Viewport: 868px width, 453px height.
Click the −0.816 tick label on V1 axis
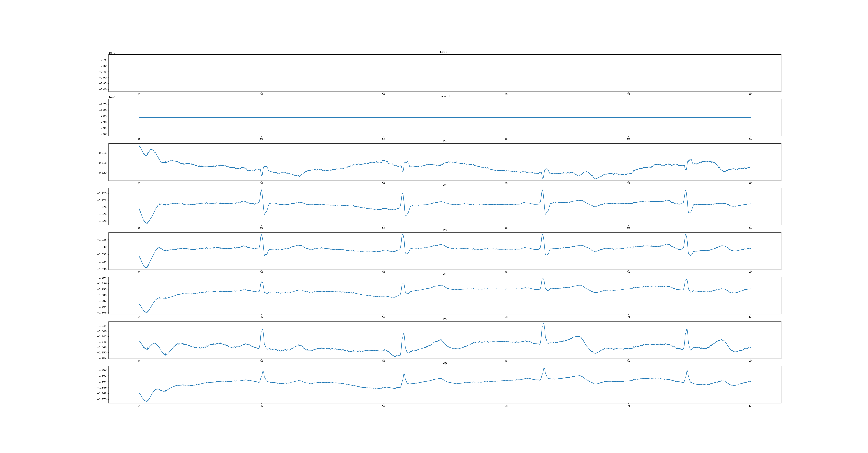pos(102,153)
